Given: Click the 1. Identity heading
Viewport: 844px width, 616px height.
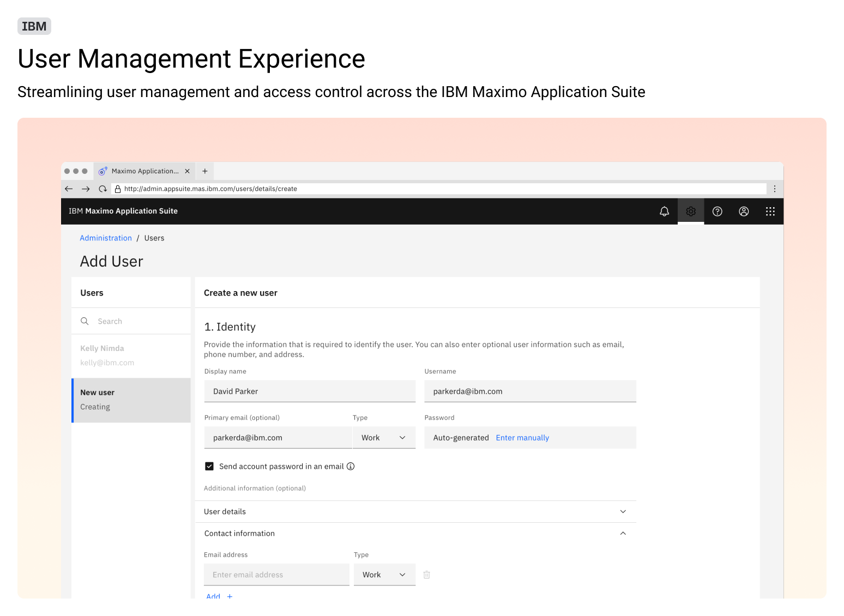Looking at the screenshot, I should pos(230,327).
